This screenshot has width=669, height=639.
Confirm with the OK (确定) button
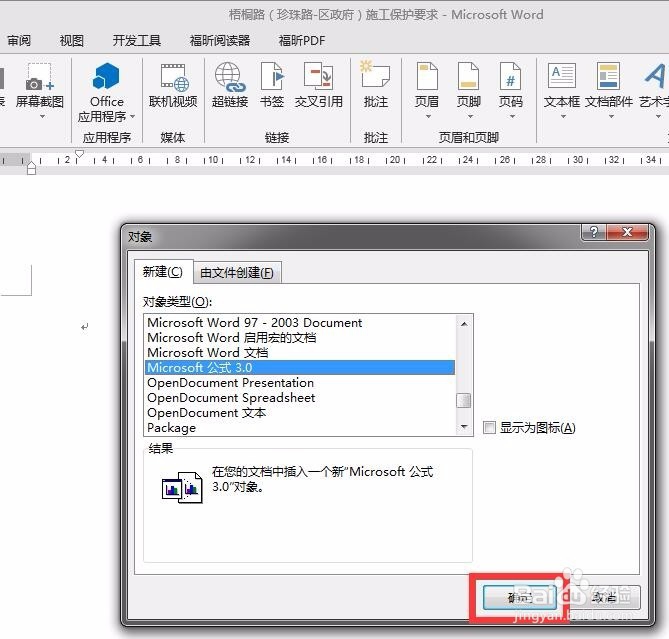(x=519, y=597)
